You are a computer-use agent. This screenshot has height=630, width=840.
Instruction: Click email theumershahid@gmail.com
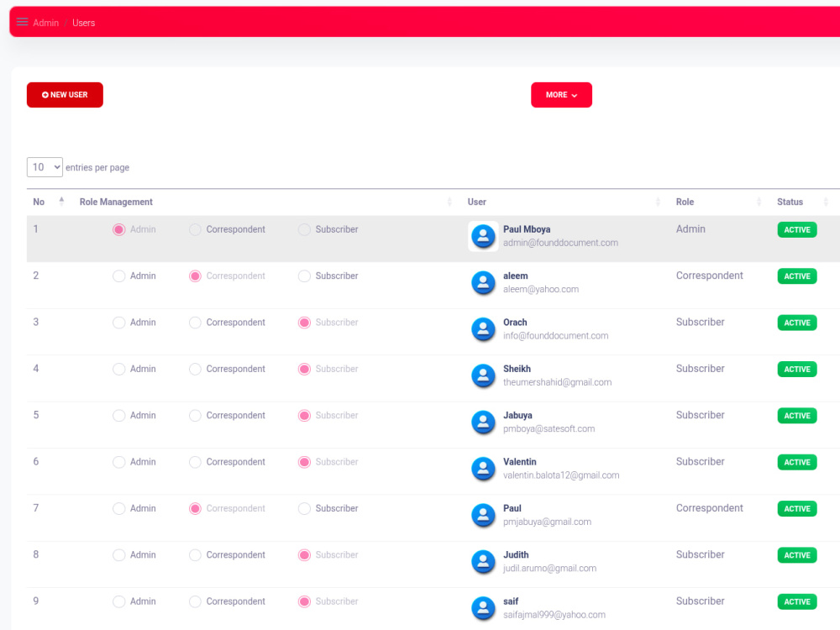pyautogui.click(x=557, y=382)
